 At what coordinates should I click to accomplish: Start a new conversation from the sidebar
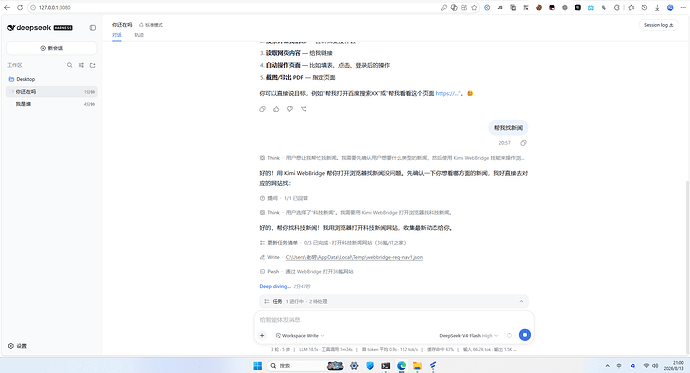51,48
